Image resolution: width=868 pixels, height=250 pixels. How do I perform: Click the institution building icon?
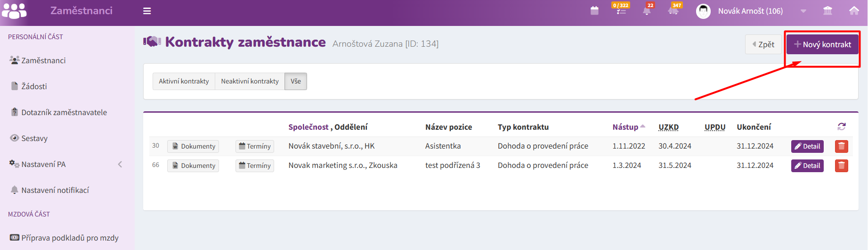[827, 10]
